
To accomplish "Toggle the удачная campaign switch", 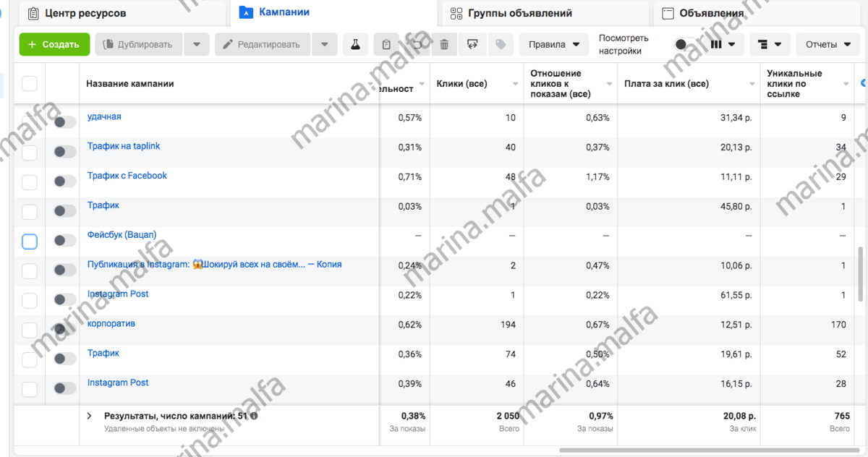I will pyautogui.click(x=64, y=122).
